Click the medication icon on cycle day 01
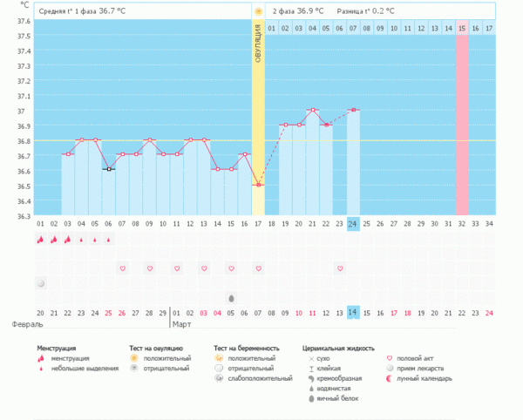 click(x=40, y=283)
